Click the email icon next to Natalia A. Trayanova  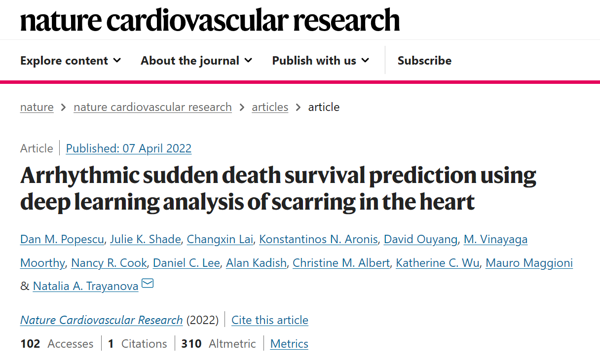click(148, 283)
